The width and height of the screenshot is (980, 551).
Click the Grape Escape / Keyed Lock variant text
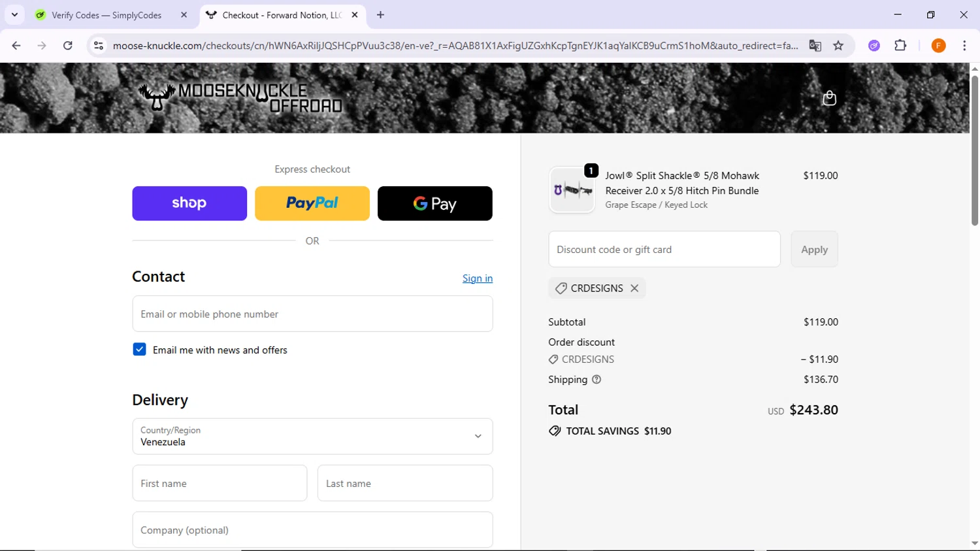pyautogui.click(x=657, y=205)
